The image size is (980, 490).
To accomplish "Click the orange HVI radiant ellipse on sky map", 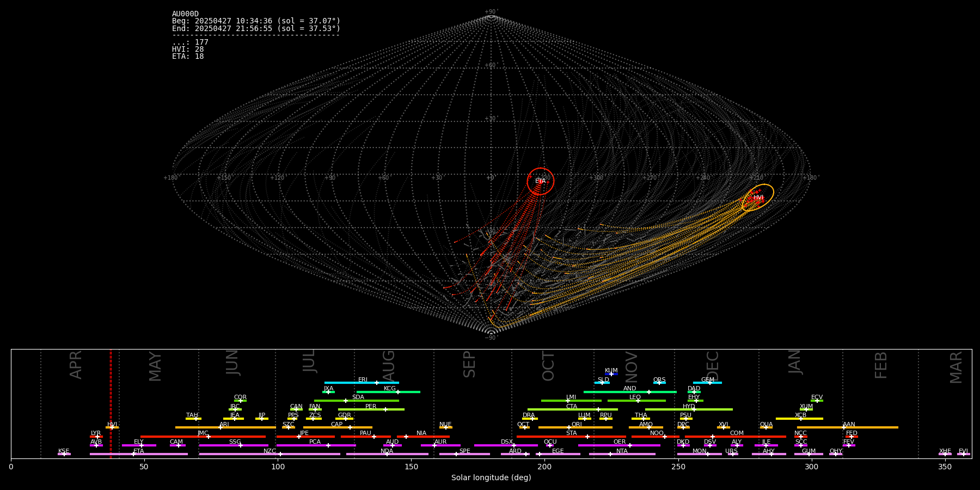I will (758, 198).
